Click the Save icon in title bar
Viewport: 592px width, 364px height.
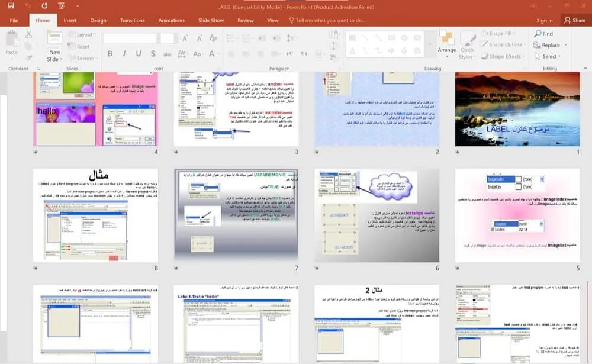click(x=11, y=6)
